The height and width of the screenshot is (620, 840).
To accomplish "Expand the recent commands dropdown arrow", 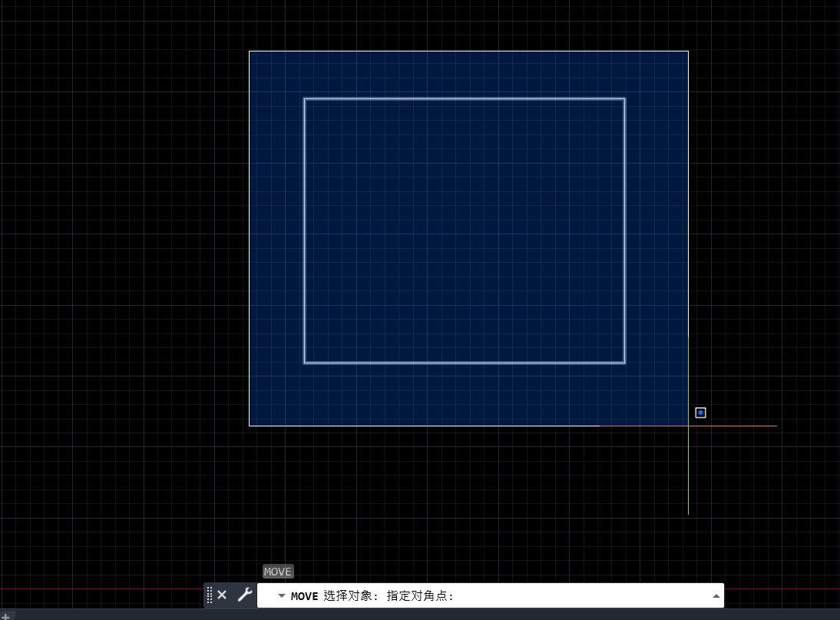I will point(281,596).
